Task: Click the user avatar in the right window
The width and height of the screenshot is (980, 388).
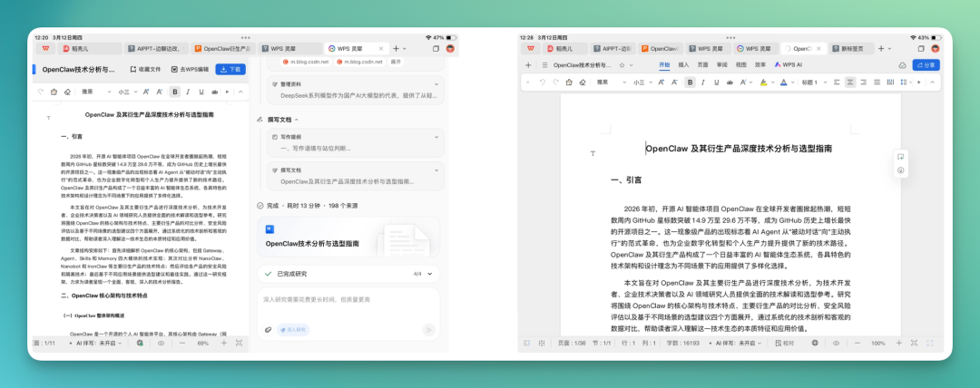Action: pos(935,48)
